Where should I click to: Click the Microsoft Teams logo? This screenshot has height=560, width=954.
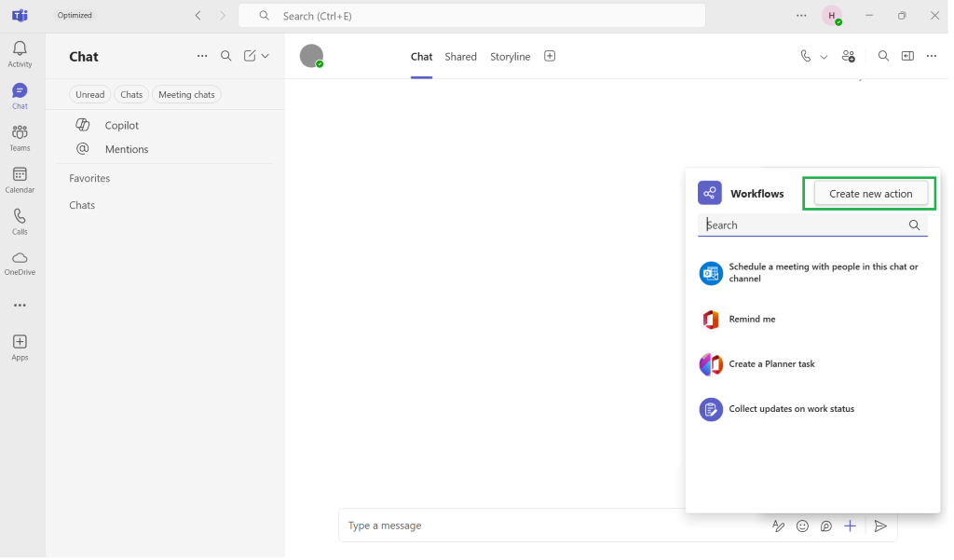click(20, 15)
